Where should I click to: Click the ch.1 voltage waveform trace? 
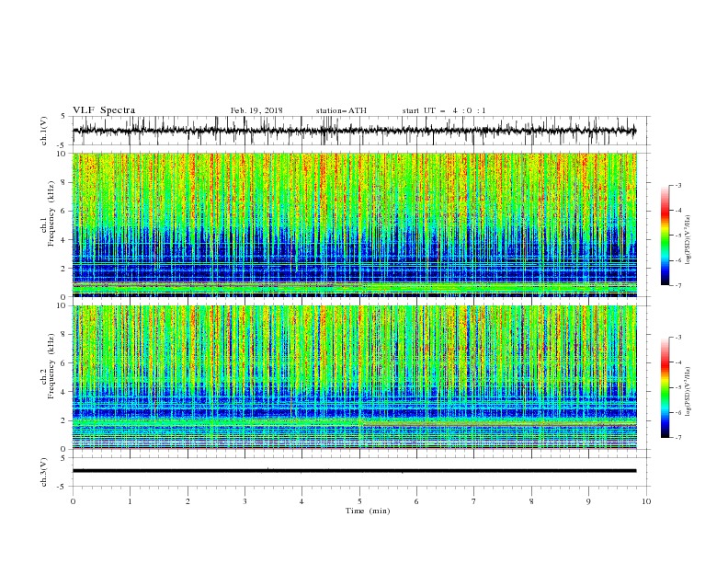(x=354, y=131)
